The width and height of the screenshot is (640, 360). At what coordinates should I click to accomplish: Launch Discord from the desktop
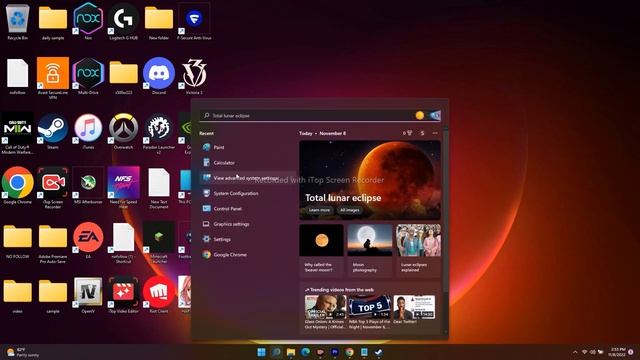(x=159, y=76)
